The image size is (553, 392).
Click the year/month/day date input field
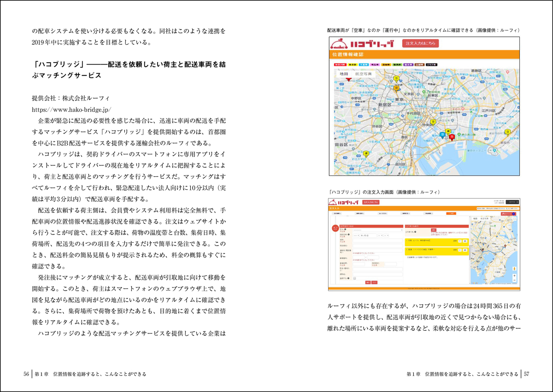pos(368,235)
